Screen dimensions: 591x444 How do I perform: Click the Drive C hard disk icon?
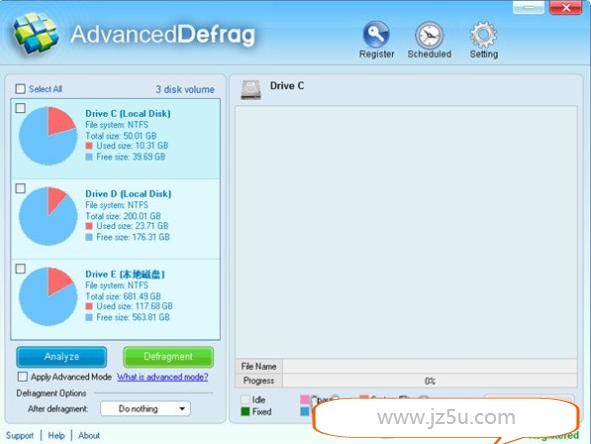pos(251,90)
